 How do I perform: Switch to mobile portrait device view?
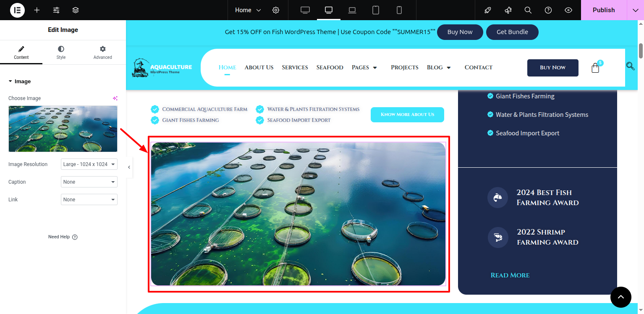[399, 10]
